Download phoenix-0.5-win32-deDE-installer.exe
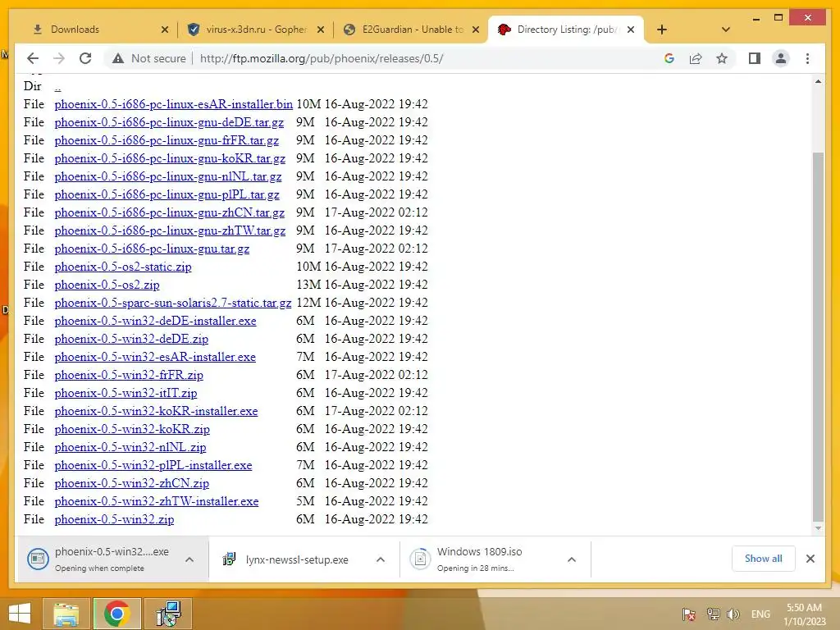Screen dimensions: 840x630 pos(155,321)
